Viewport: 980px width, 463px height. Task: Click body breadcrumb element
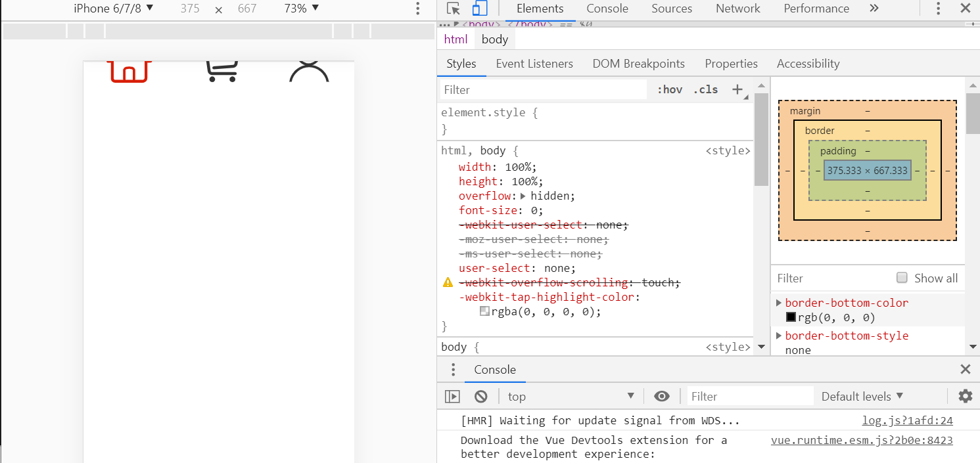495,39
